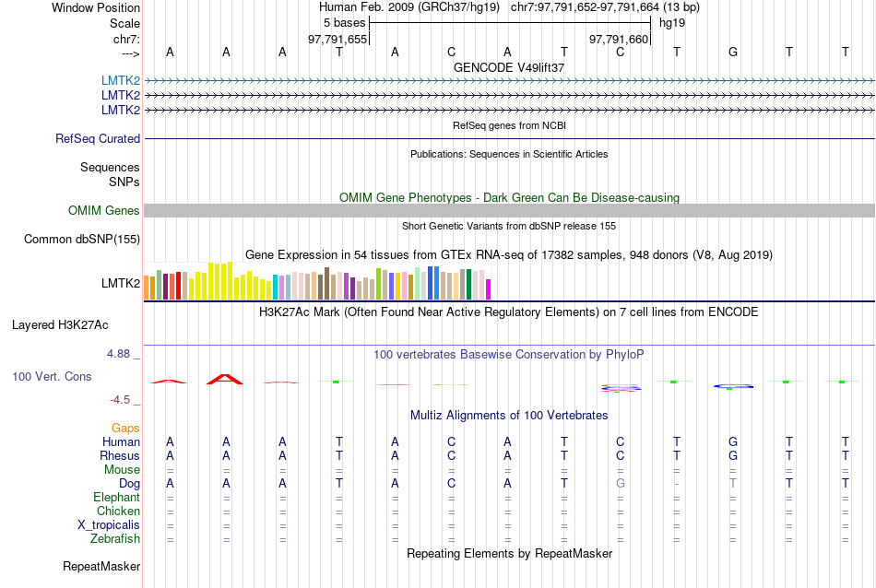The height and width of the screenshot is (588, 876).
Task: Open the OMIM Genes track label
Action: pyautogui.click(x=104, y=210)
